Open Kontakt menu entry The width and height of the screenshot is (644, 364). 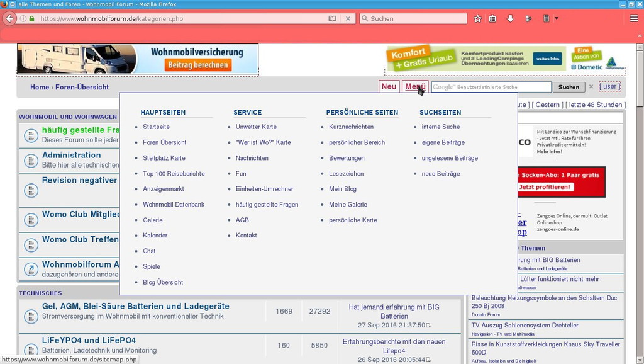[247, 236]
